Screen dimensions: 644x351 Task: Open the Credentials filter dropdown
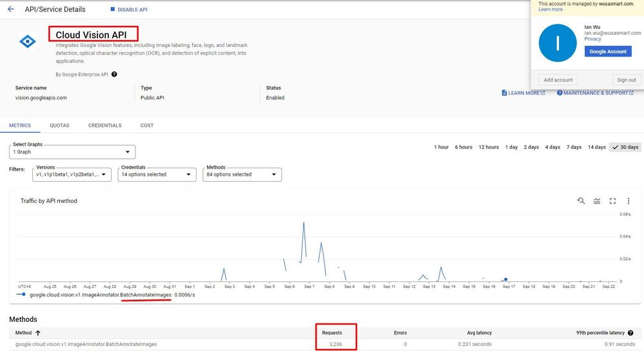point(157,175)
